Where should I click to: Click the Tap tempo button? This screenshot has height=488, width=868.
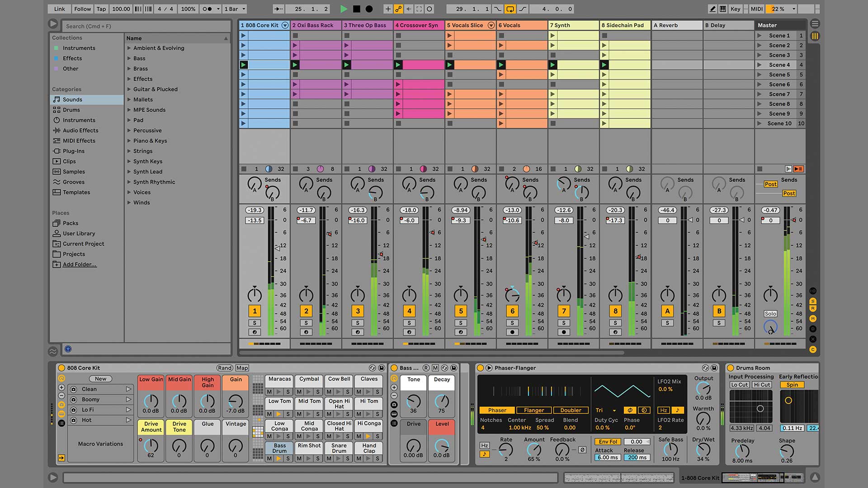click(x=101, y=9)
